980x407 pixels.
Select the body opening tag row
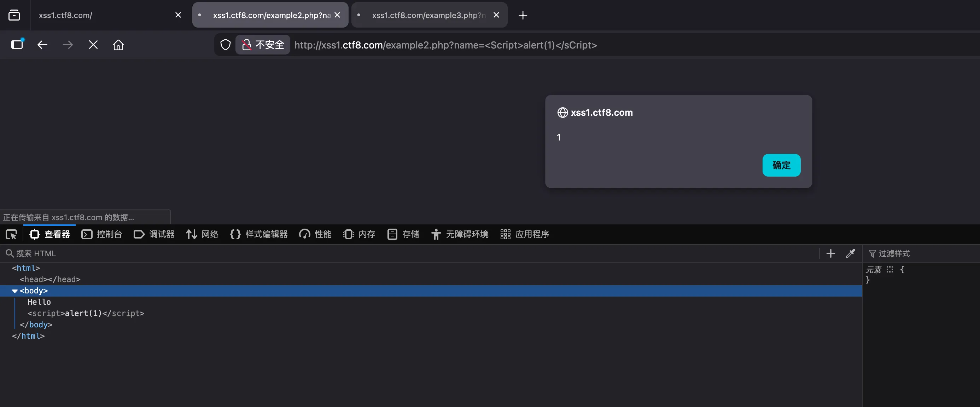[431, 291]
